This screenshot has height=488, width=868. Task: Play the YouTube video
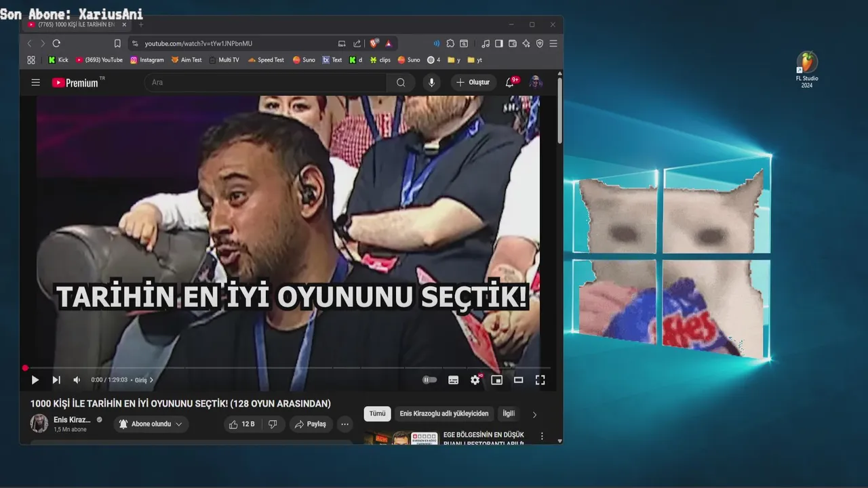35,380
